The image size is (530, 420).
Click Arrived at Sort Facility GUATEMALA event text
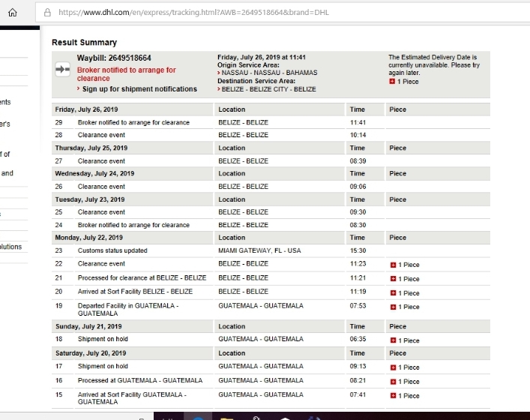(x=132, y=398)
